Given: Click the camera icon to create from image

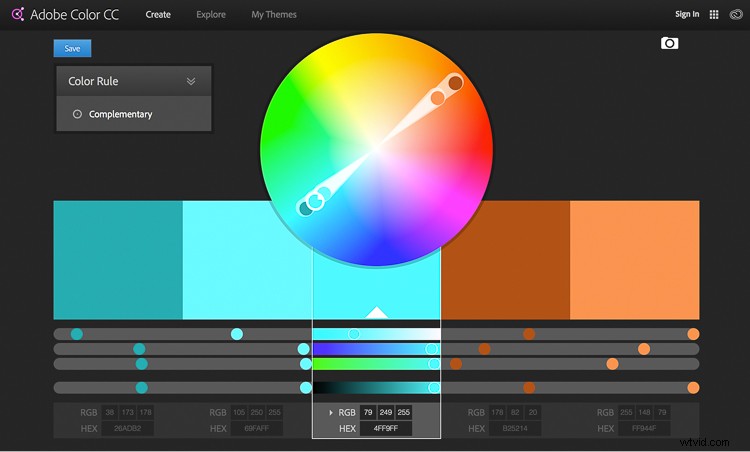Looking at the screenshot, I should click(669, 43).
